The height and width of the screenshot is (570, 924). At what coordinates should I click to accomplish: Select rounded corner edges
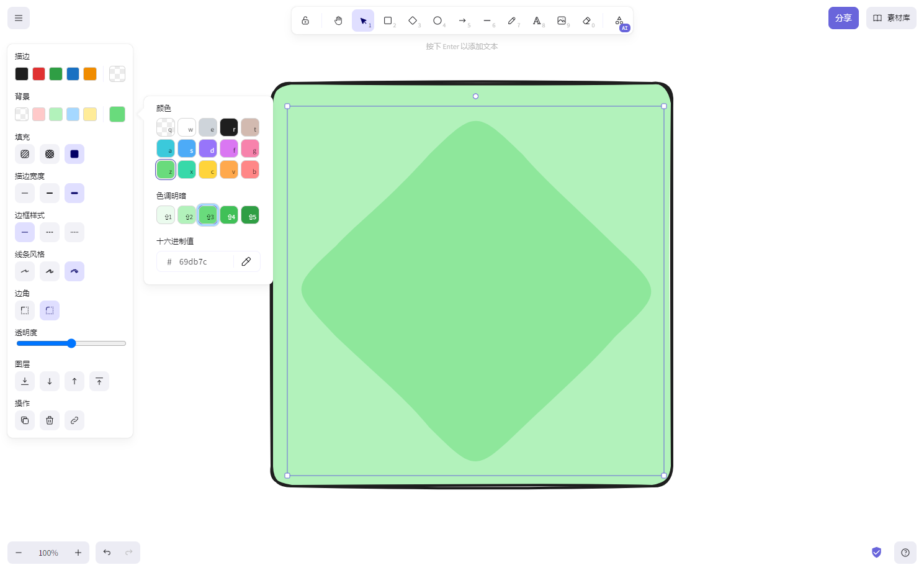(50, 310)
